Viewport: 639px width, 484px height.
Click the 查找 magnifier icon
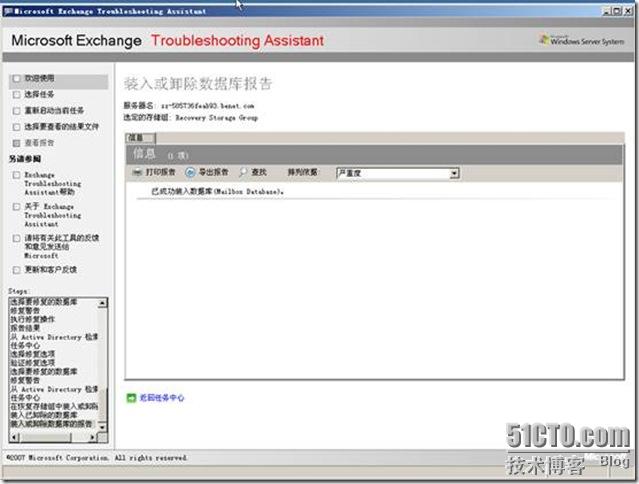243,172
